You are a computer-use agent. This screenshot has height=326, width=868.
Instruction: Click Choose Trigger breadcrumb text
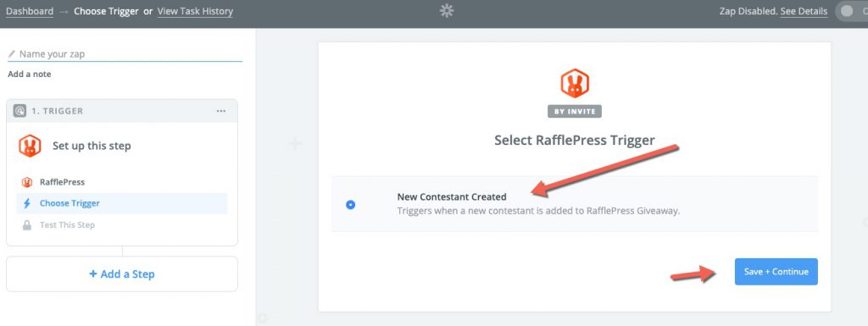coord(106,11)
